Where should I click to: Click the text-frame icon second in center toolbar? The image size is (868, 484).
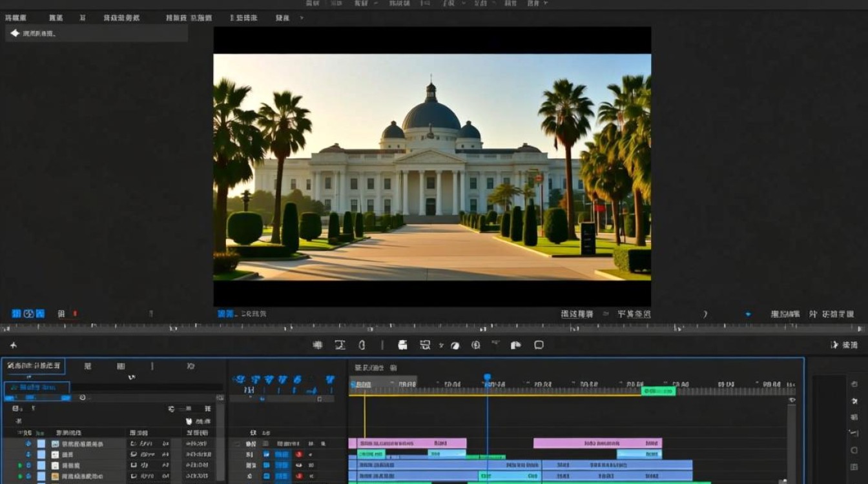click(340, 345)
